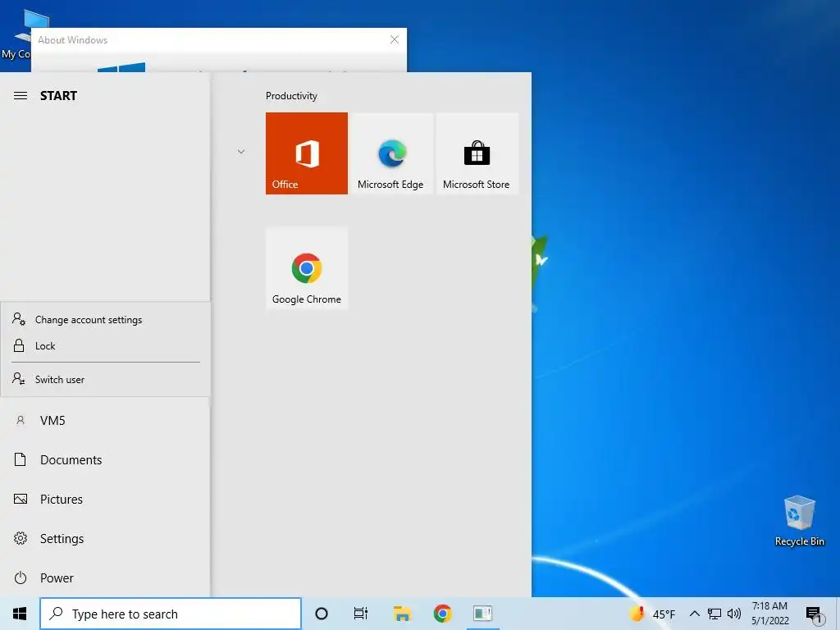Image resolution: width=840 pixels, height=630 pixels.
Task: Open File Explorer from taskbar
Action: [x=402, y=614]
